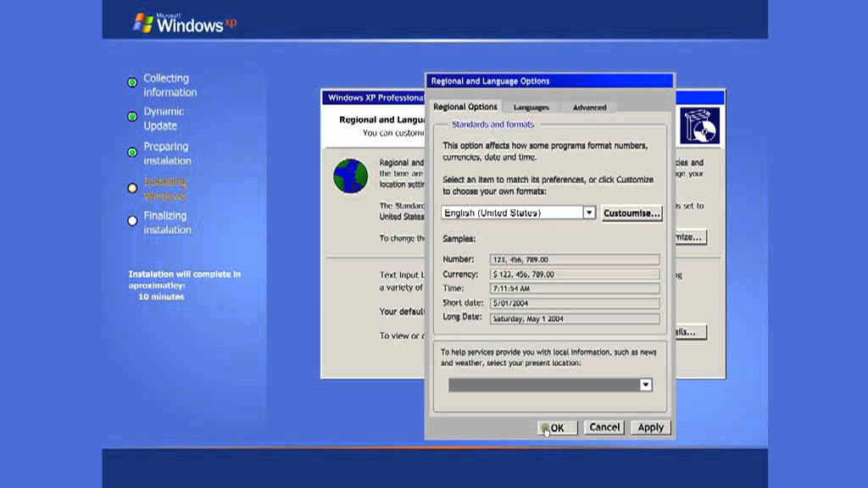Screen dimensions: 868x488
Task: Switch to the Advanced tab
Action: [589, 108]
